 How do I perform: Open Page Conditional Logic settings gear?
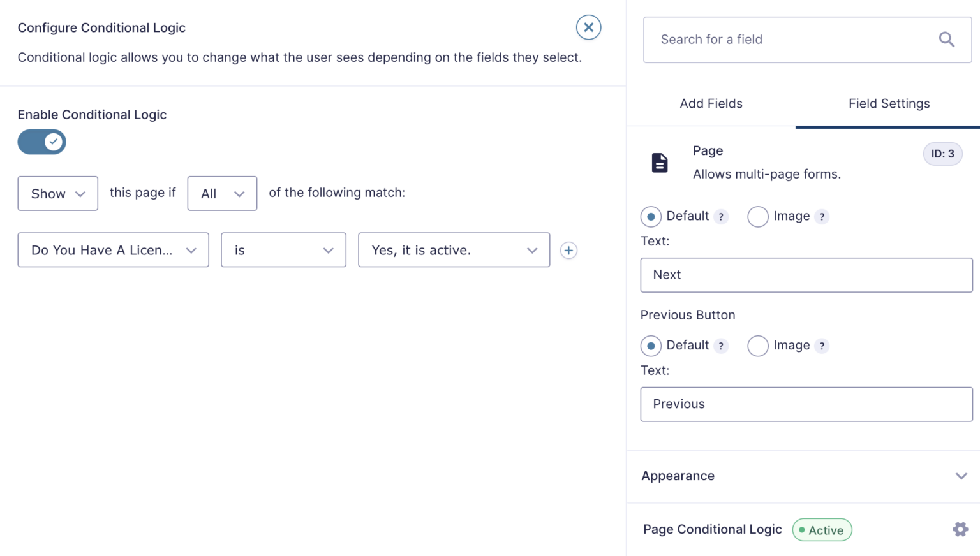[x=960, y=529]
